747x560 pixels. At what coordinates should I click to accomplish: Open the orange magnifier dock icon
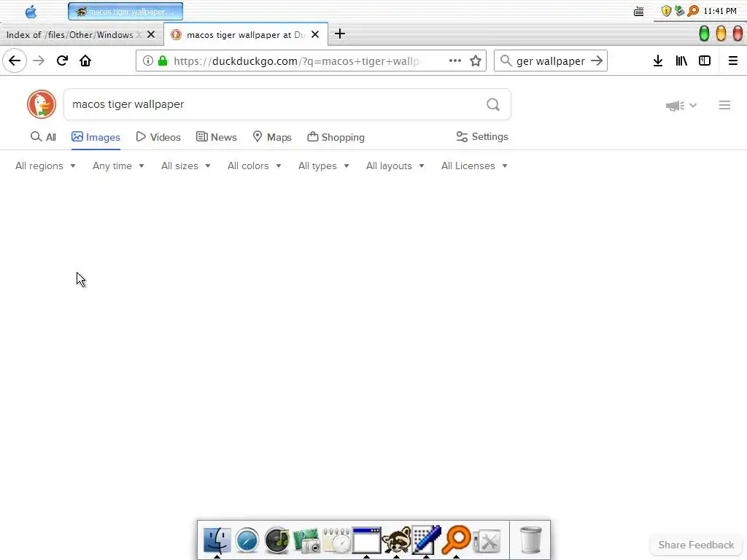click(x=457, y=539)
